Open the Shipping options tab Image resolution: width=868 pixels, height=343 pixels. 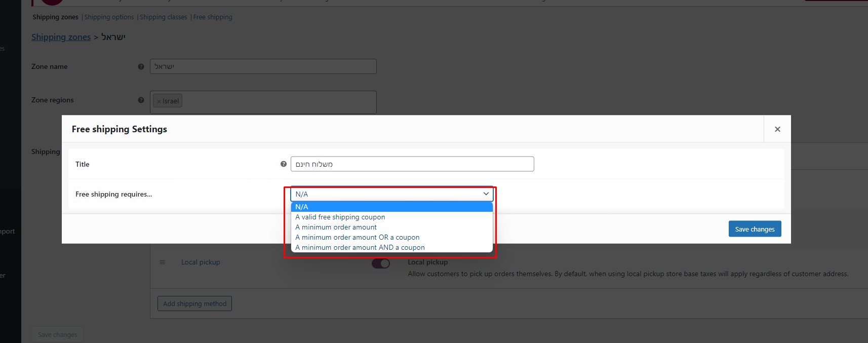coord(109,17)
